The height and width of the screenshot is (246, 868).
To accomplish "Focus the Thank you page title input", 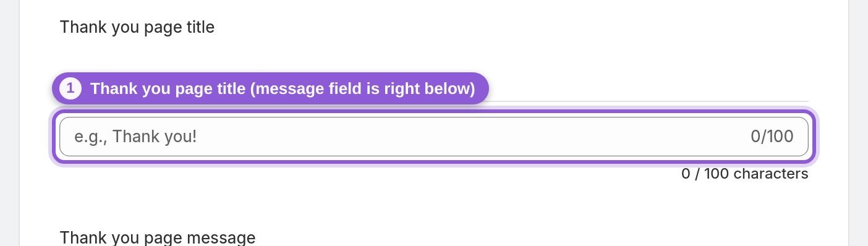I will coord(434,137).
